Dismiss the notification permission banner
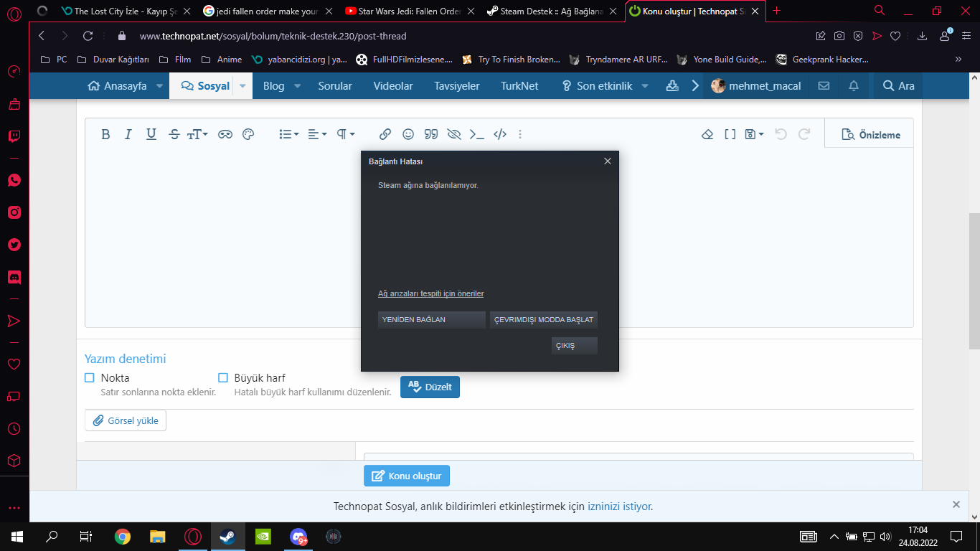The image size is (980, 551). [x=956, y=504]
